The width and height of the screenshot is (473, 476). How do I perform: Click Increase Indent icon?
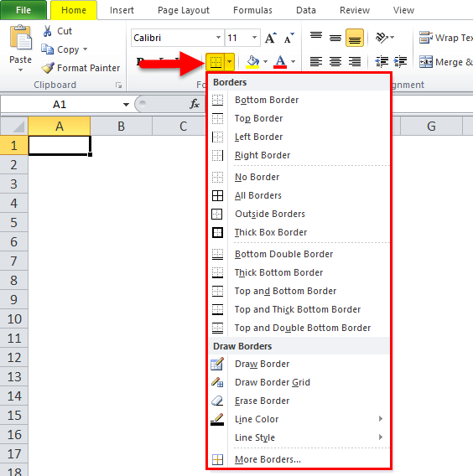click(x=401, y=62)
